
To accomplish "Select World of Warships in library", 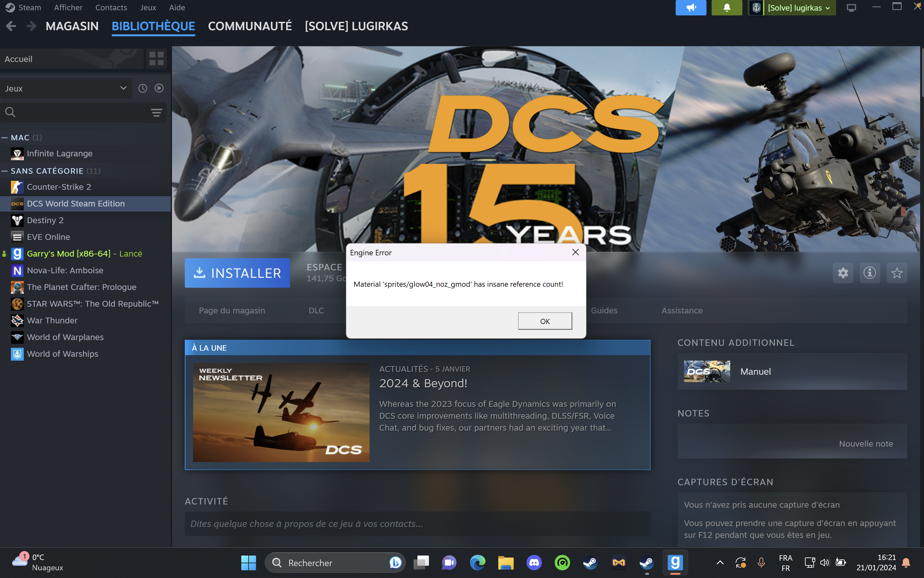I will 86,354.
